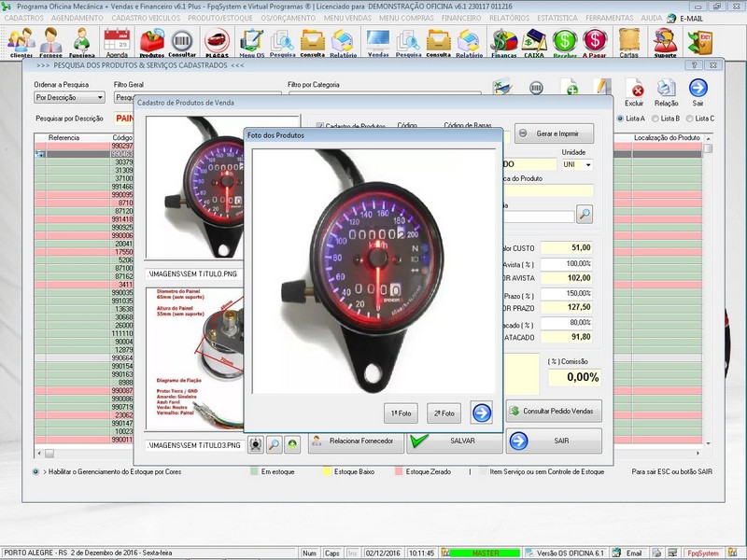Open the Fornece suppliers icon
Image resolution: width=747 pixels, height=560 pixels.
coord(50,42)
